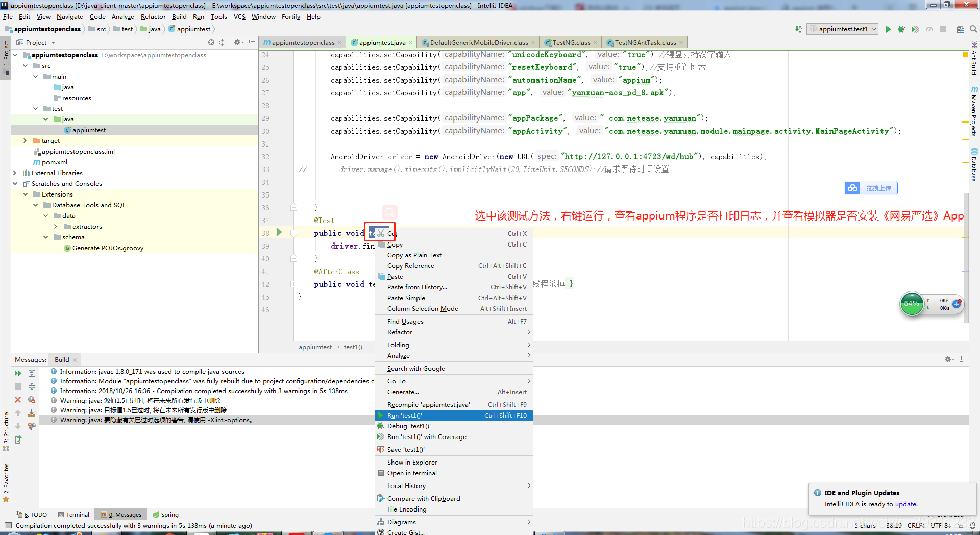Screen dimensions: 980x535
Task: Hide the Project panel with its hide icon
Action: 251,42
